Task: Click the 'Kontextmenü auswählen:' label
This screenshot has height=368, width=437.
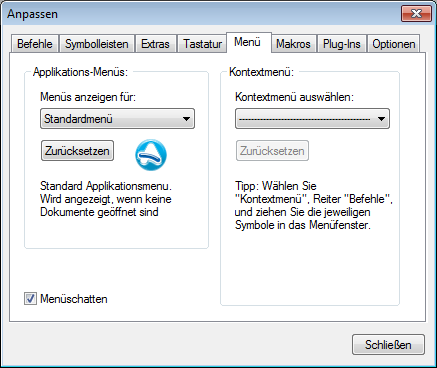Action: pyautogui.click(x=294, y=97)
